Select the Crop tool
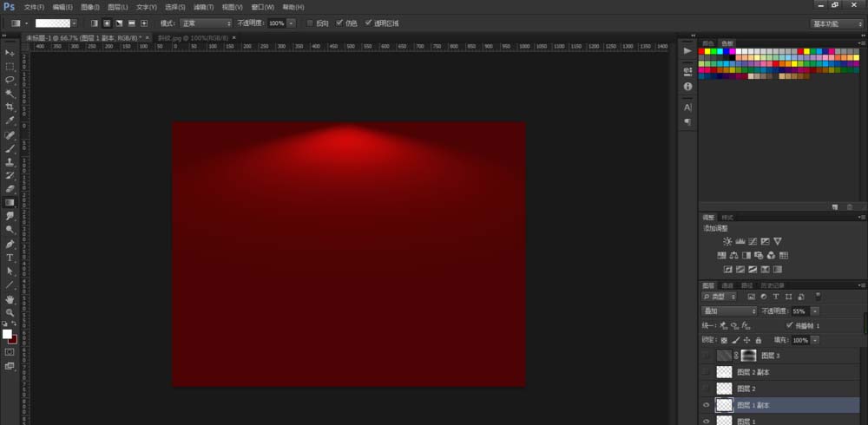Viewport: 868px width, 425px height. click(10, 107)
